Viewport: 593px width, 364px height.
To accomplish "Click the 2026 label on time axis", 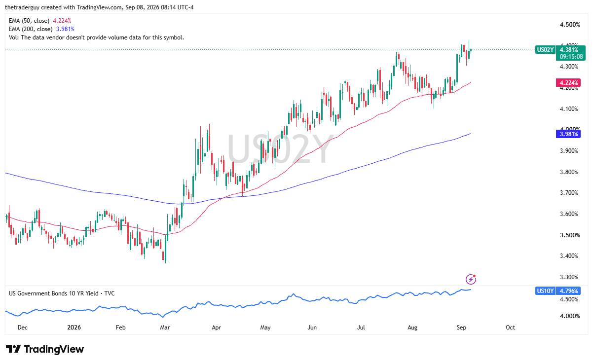I will [x=74, y=328].
